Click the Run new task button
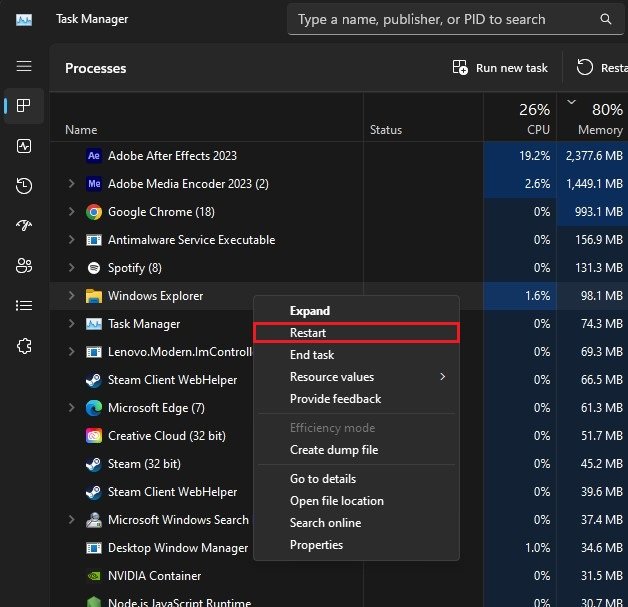The image size is (628, 607). (x=500, y=68)
